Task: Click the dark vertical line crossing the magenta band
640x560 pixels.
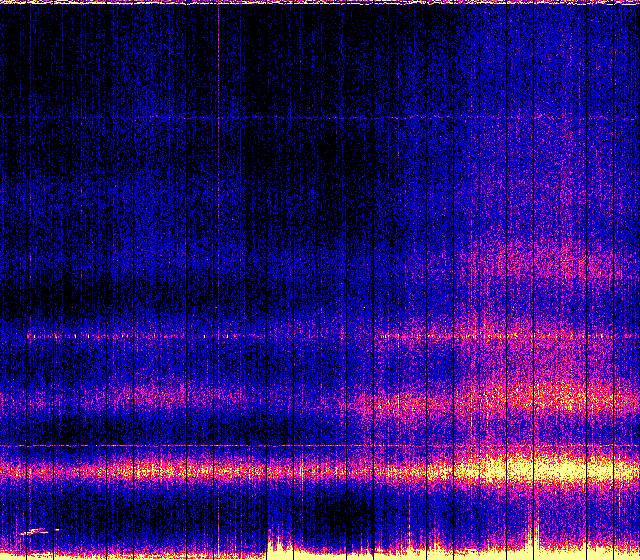Action: tap(428, 400)
